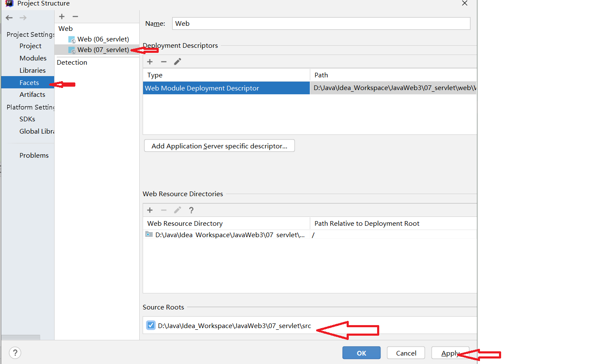Edit web resource directory with the pencil icon
This screenshot has width=601, height=364.
pyautogui.click(x=178, y=210)
